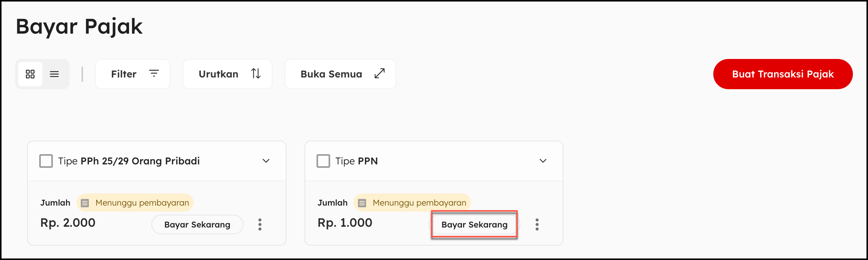Check the Tipe PPh 25/29 Orang Pribadi checkbox
The width and height of the screenshot is (868, 260).
(x=46, y=161)
